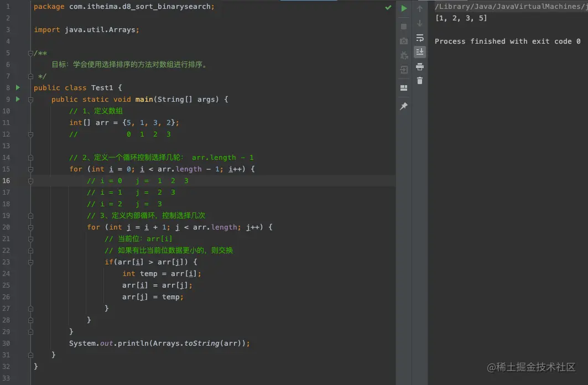Image resolution: width=588 pixels, height=385 pixels.
Task: Collapse the Javadoc comment at line 5
Action: (x=31, y=53)
